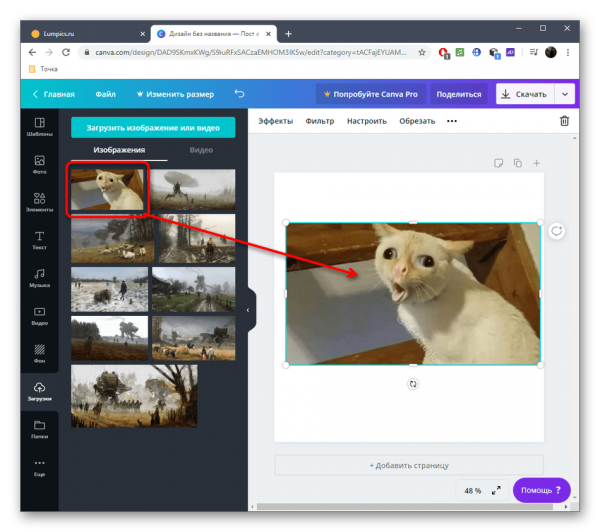Screen dimensions: 600x532
Task: Go back in browser history
Action: pos(33,52)
